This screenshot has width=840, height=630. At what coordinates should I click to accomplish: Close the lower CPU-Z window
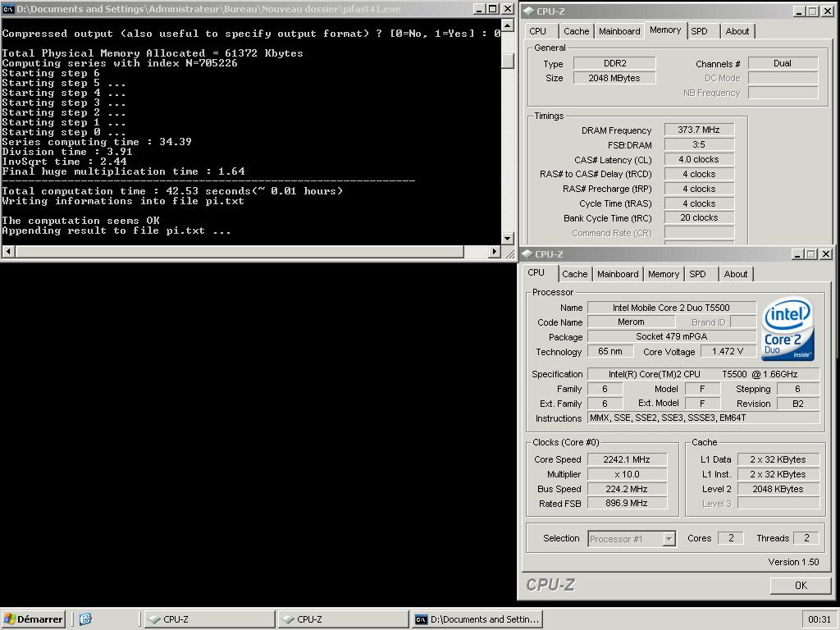tap(825, 254)
